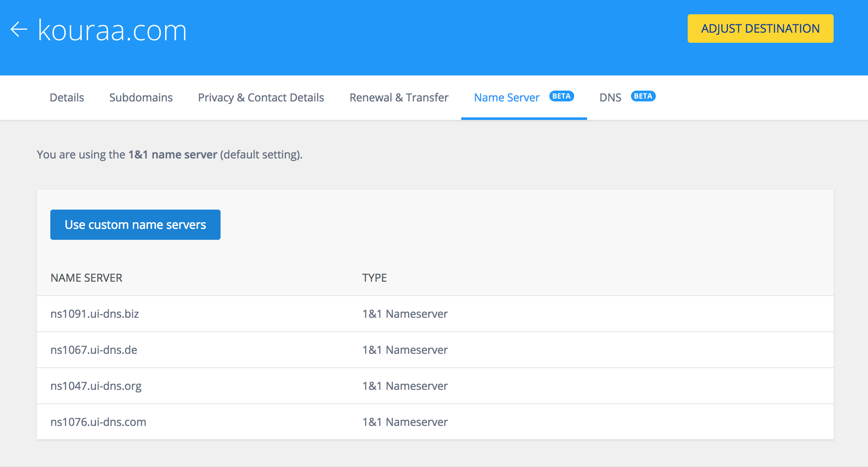Switch to the Subdomains tab
868x467 pixels.
point(141,98)
